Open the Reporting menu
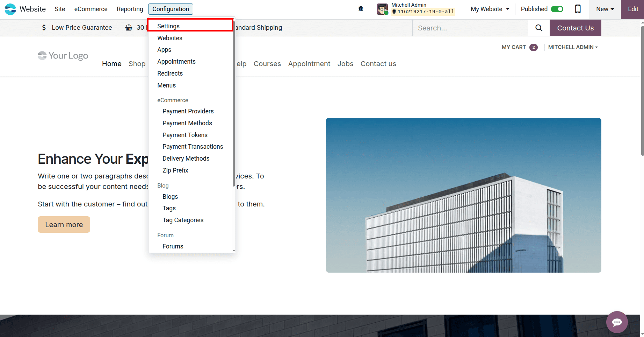Screen dimensions: 644x337 click(130, 9)
